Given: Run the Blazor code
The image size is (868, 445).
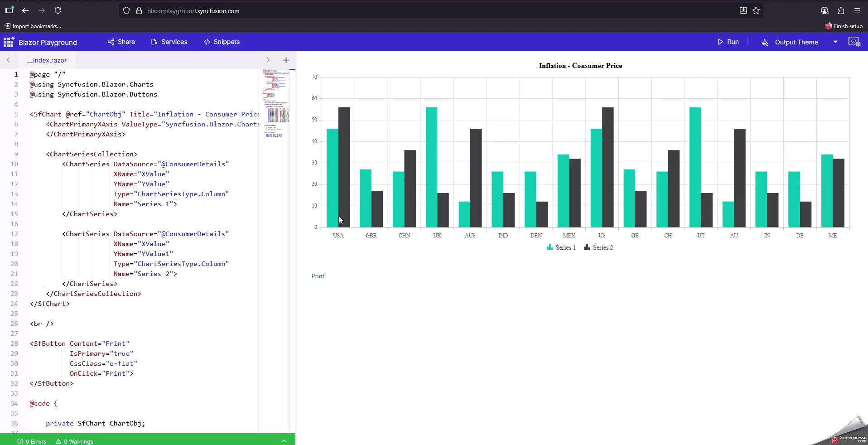Looking at the screenshot, I should [x=728, y=42].
